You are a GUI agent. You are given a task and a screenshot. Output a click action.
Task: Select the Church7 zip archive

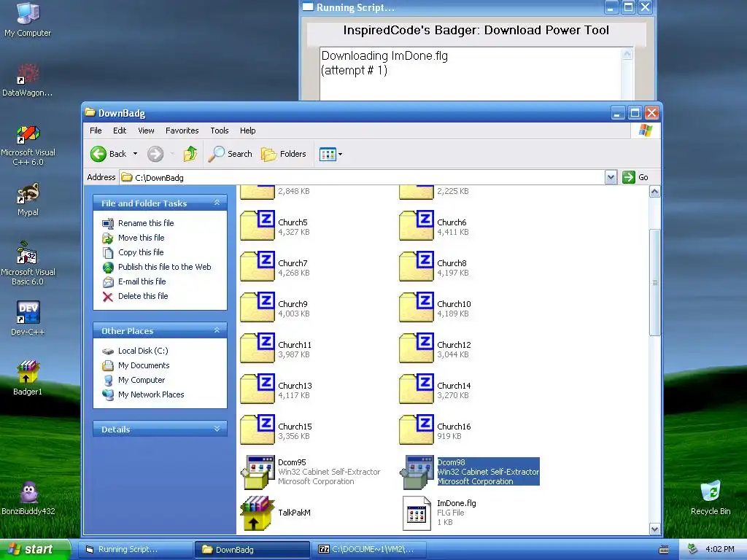click(258, 267)
